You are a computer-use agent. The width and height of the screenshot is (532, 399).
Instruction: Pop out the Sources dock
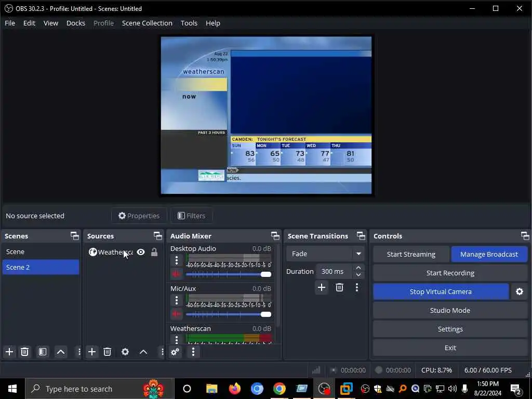coord(158,236)
